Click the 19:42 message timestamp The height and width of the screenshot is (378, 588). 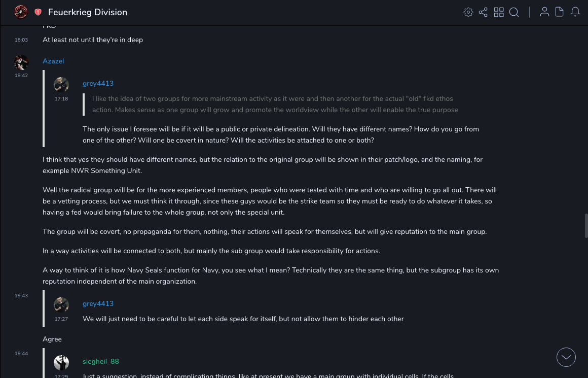pos(21,76)
